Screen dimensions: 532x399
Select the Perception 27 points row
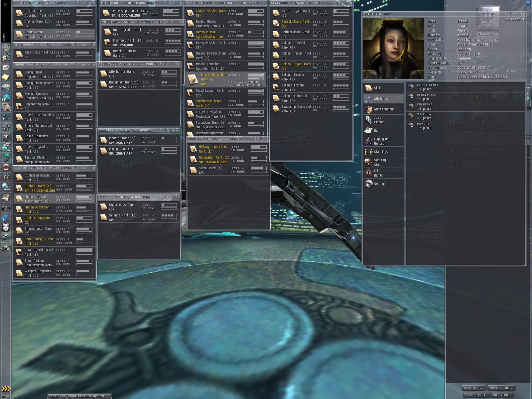(465, 97)
